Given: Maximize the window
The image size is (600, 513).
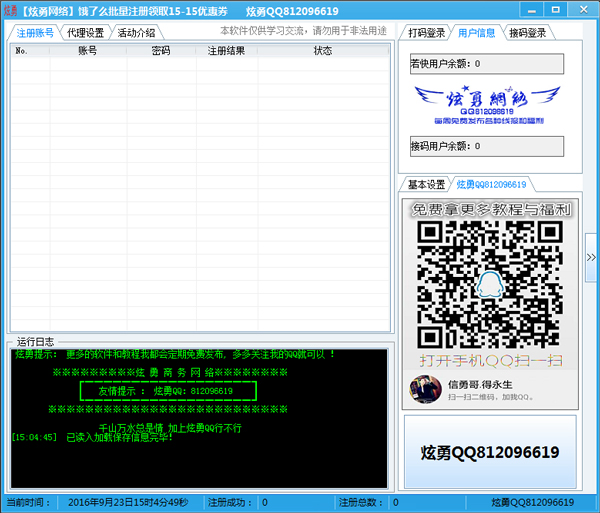Looking at the screenshot, I should click(x=556, y=10).
